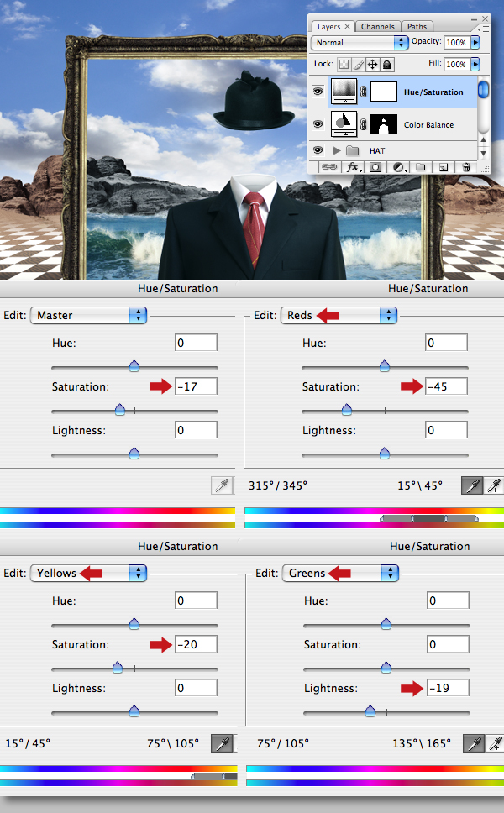Hide the Hue/Saturation layer

[x=318, y=92]
